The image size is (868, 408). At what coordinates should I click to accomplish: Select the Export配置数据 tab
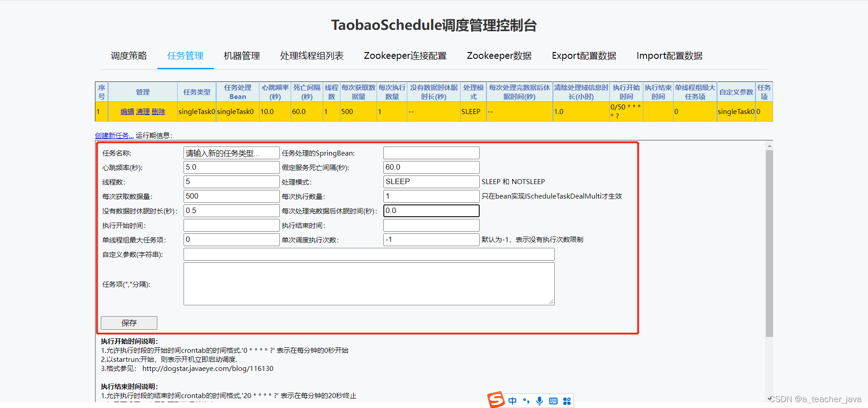(x=584, y=56)
